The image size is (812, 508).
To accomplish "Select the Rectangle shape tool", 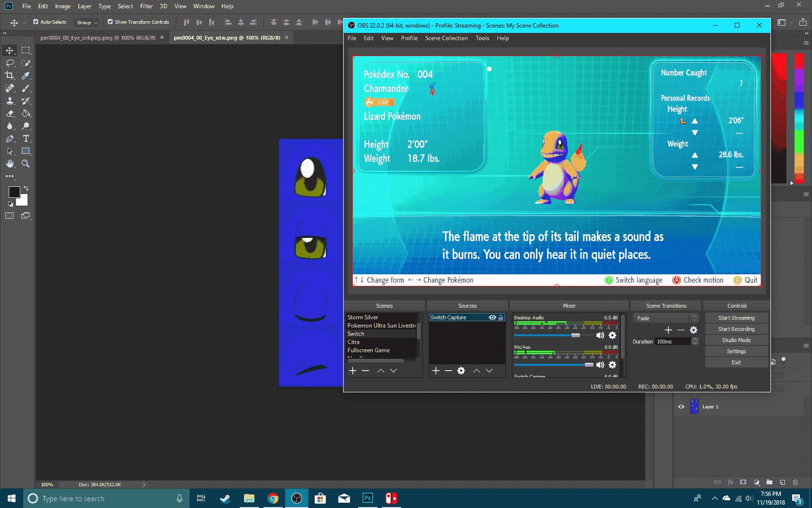I will (26, 151).
